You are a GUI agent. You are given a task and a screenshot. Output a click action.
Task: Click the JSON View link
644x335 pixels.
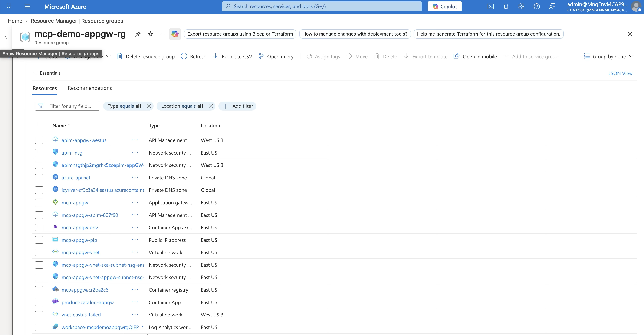pyautogui.click(x=620, y=73)
